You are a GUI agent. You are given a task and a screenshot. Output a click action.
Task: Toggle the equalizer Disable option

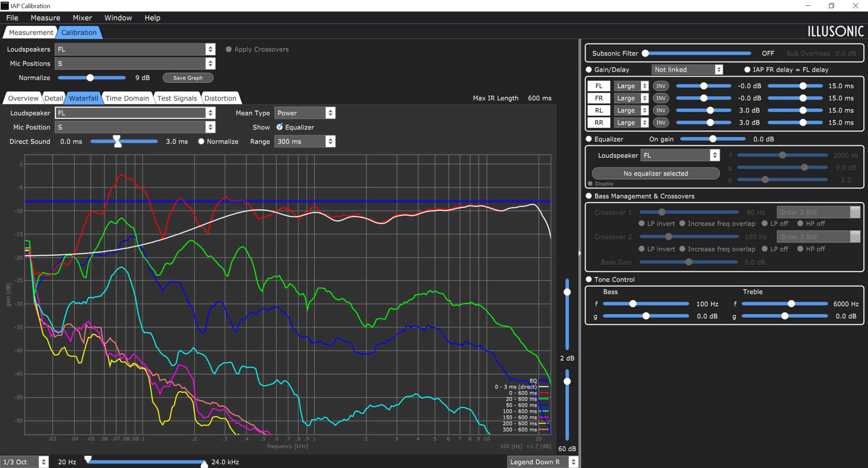[590, 184]
